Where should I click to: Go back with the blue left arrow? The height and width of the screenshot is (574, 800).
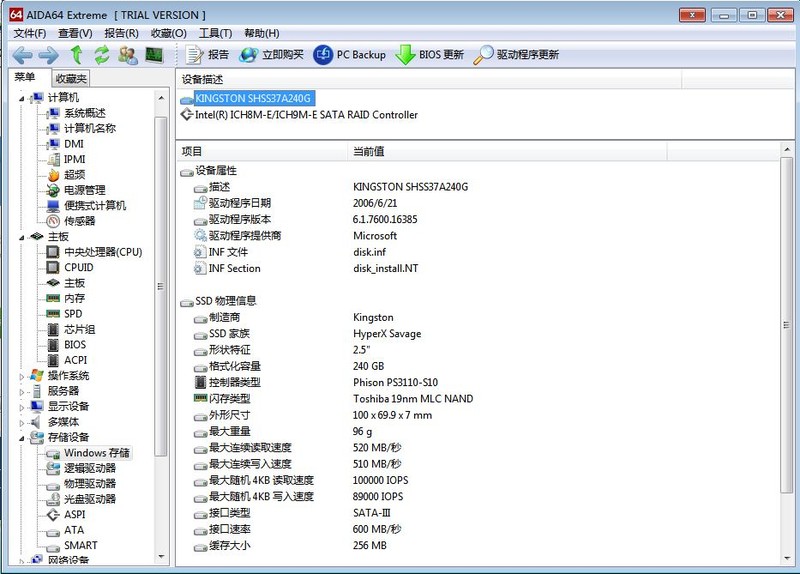pyautogui.click(x=22, y=55)
